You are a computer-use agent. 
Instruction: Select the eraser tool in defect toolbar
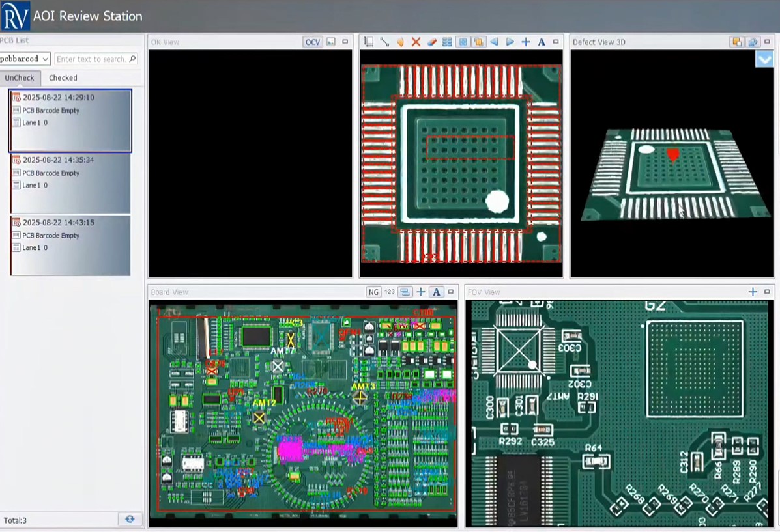pos(431,42)
